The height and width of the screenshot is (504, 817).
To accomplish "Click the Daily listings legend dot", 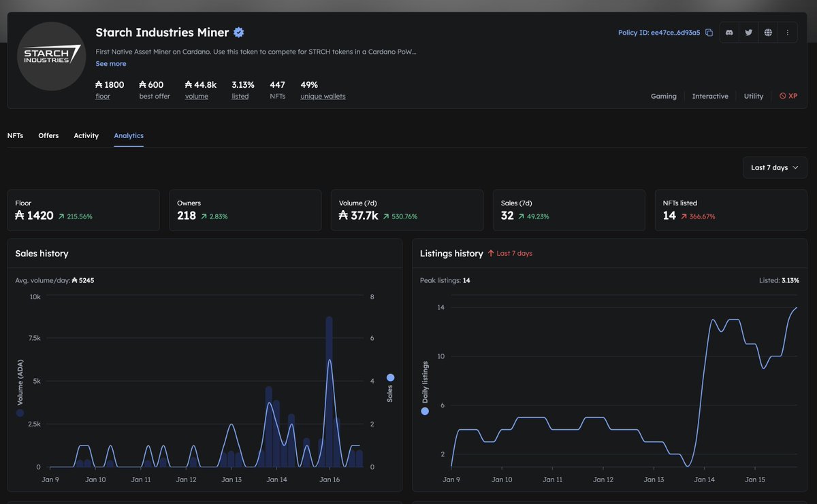I will [x=425, y=411].
